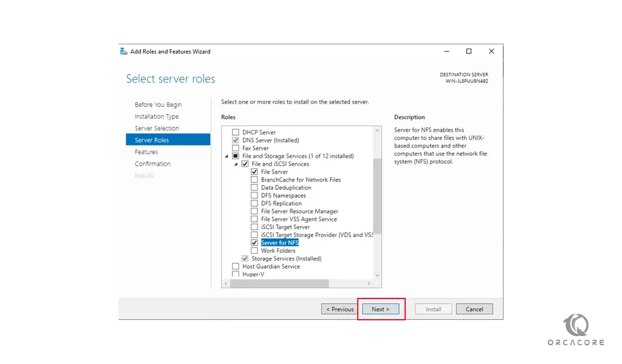Switch to the Server Selection step
The height and width of the screenshot is (364, 622).
(157, 129)
